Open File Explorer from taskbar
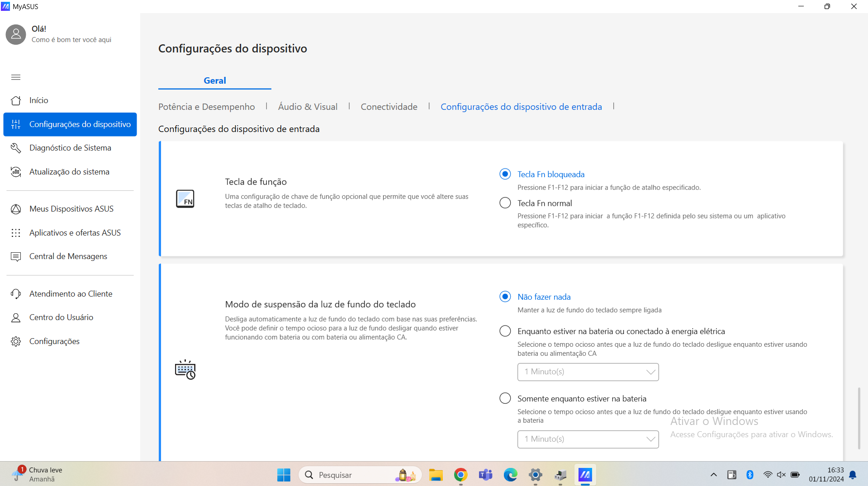 point(436,475)
